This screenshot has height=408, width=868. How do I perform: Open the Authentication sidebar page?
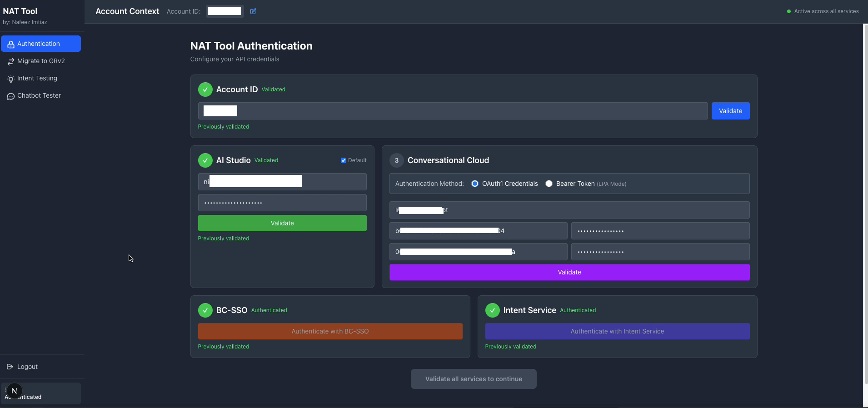[x=41, y=44]
